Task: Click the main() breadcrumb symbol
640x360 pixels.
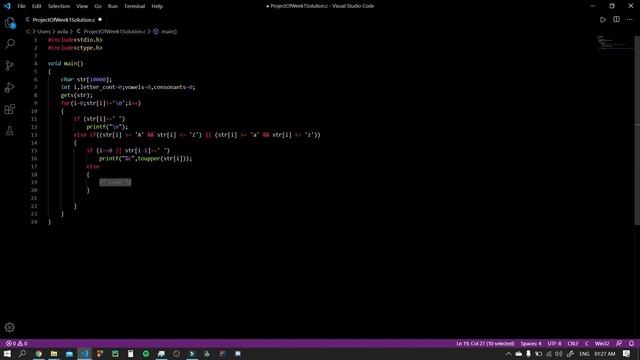Action: 169,31
